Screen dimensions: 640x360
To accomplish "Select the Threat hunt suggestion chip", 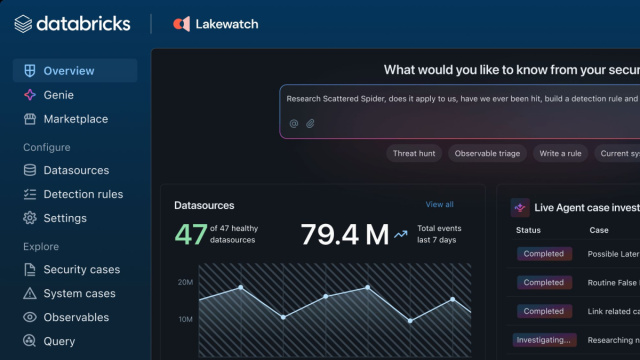I will (x=414, y=153).
